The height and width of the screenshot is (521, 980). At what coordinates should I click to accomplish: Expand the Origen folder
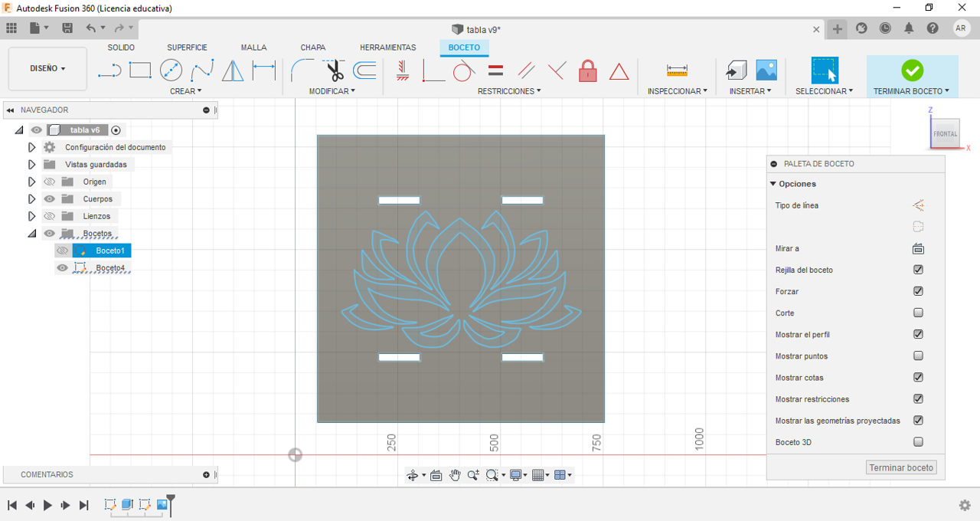[31, 182]
